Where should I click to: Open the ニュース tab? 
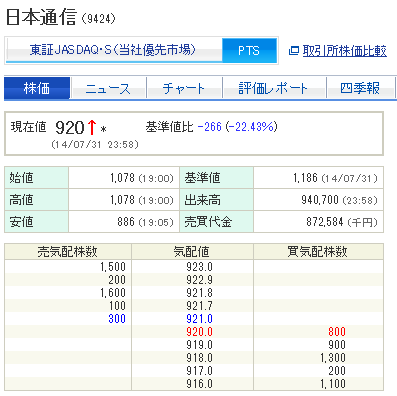108,88
